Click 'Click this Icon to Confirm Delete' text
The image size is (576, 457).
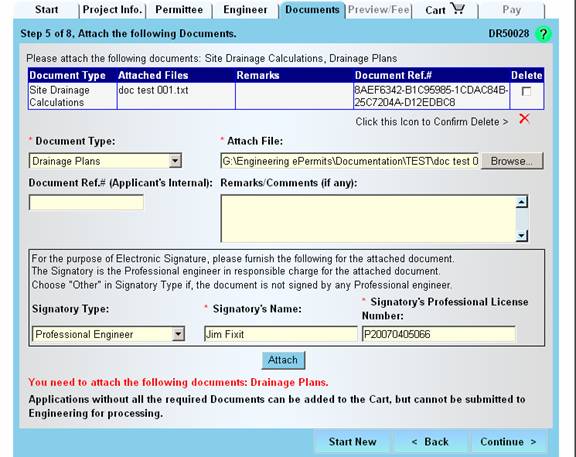click(x=432, y=122)
